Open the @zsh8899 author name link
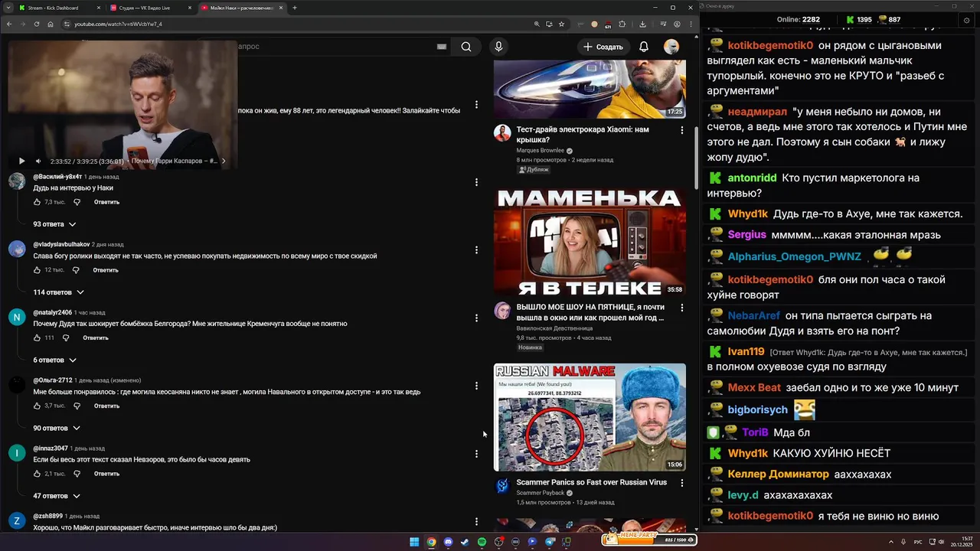The width and height of the screenshot is (980, 551). (47, 516)
